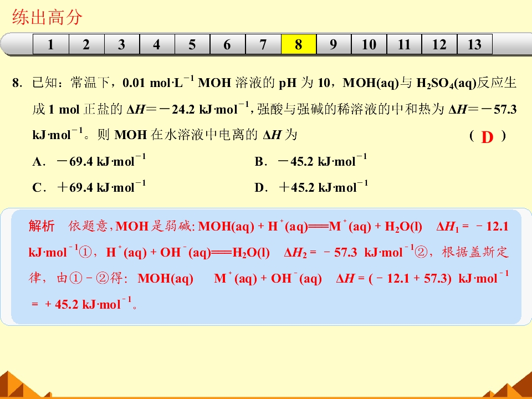Image resolution: width=532 pixels, height=399 pixels.
Task: Open question 10 tab
Action: (x=369, y=44)
